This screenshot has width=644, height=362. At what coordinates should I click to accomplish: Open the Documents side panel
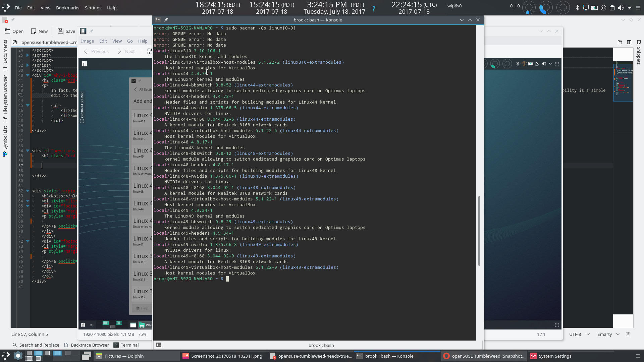coord(5,55)
